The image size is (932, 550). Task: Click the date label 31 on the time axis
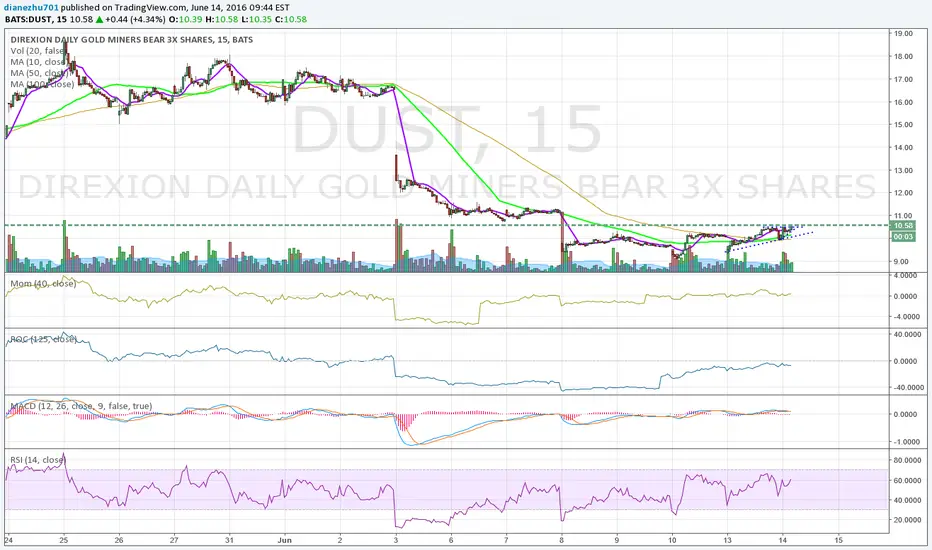(229, 540)
